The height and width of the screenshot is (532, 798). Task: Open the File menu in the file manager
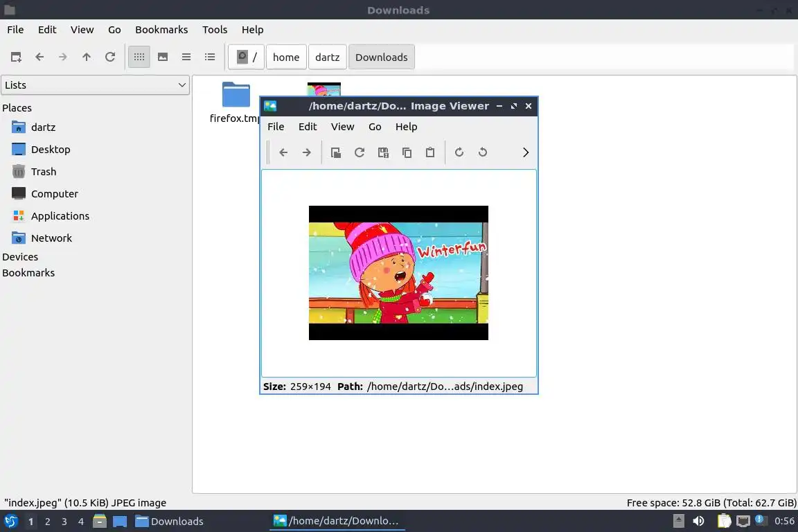tap(15, 30)
